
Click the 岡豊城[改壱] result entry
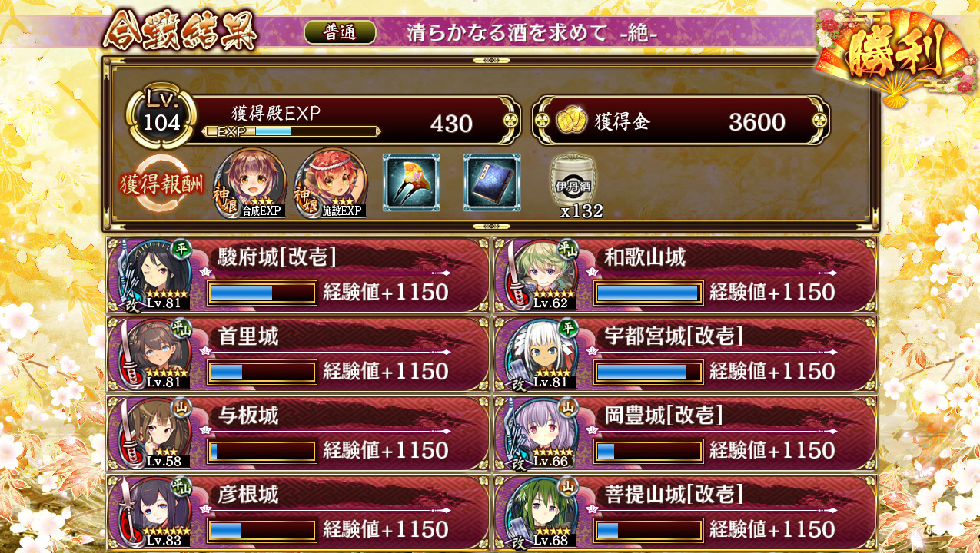[685, 433]
